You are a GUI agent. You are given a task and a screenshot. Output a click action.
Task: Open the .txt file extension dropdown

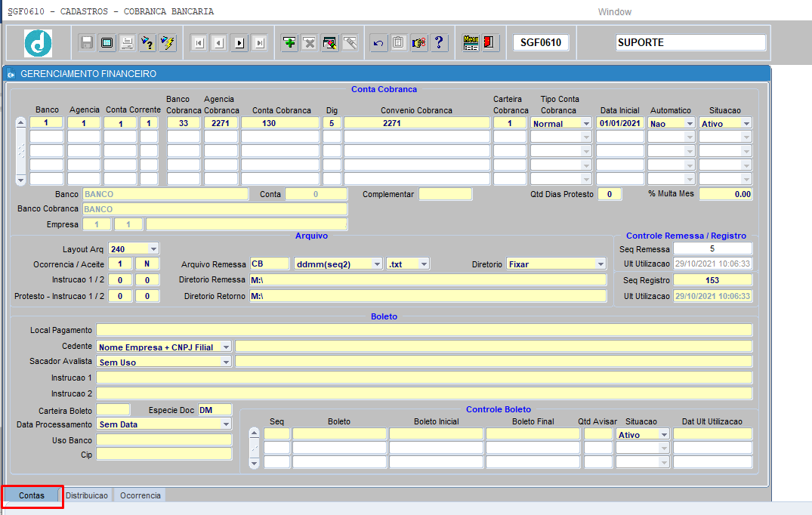424,264
